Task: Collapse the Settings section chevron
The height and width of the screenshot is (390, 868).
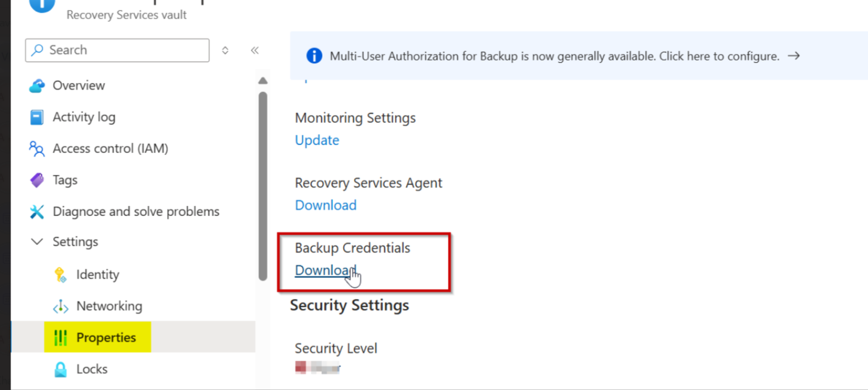Action: (37, 242)
